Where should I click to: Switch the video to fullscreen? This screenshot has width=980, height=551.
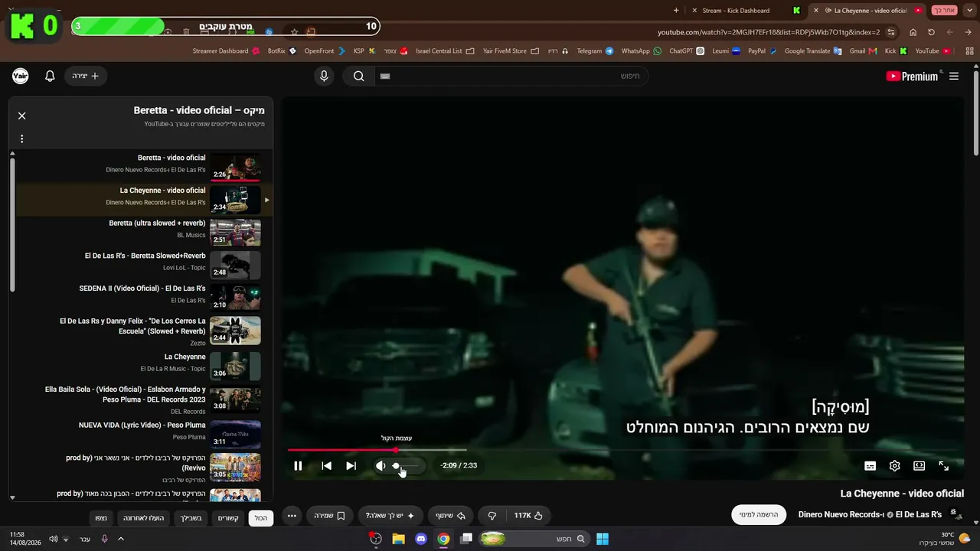pyautogui.click(x=943, y=465)
